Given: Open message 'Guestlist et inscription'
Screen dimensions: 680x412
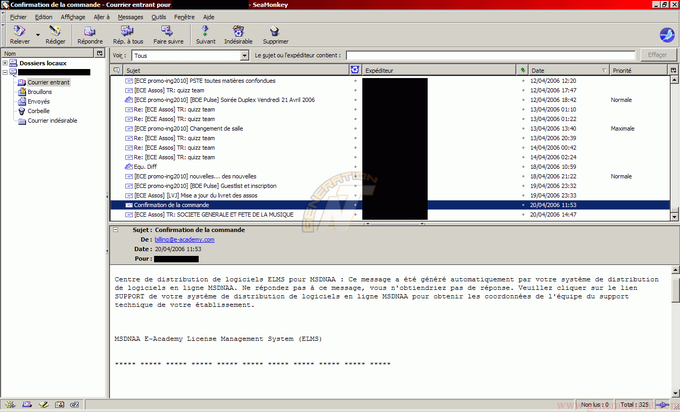Looking at the screenshot, I should pyautogui.click(x=205, y=186).
